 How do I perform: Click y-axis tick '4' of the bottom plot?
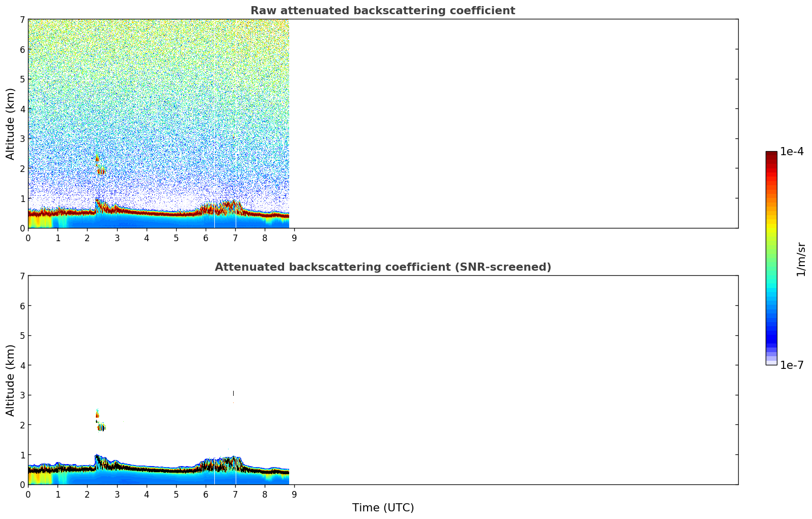tap(22, 365)
